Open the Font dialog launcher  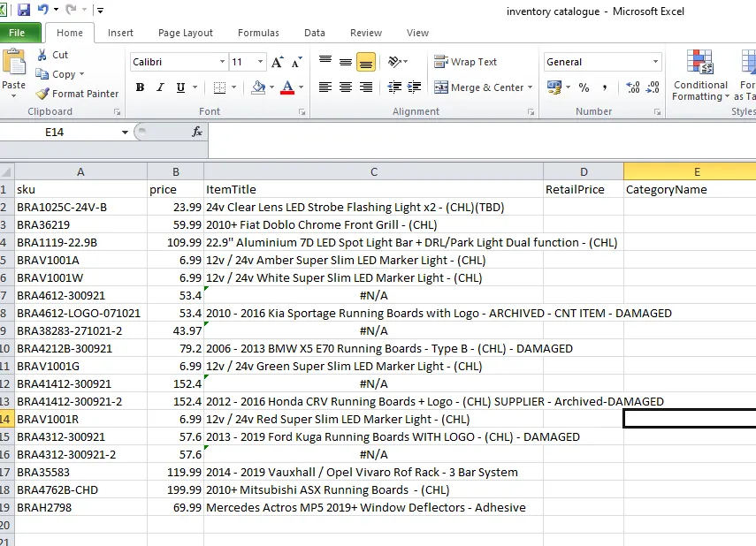pos(302,112)
